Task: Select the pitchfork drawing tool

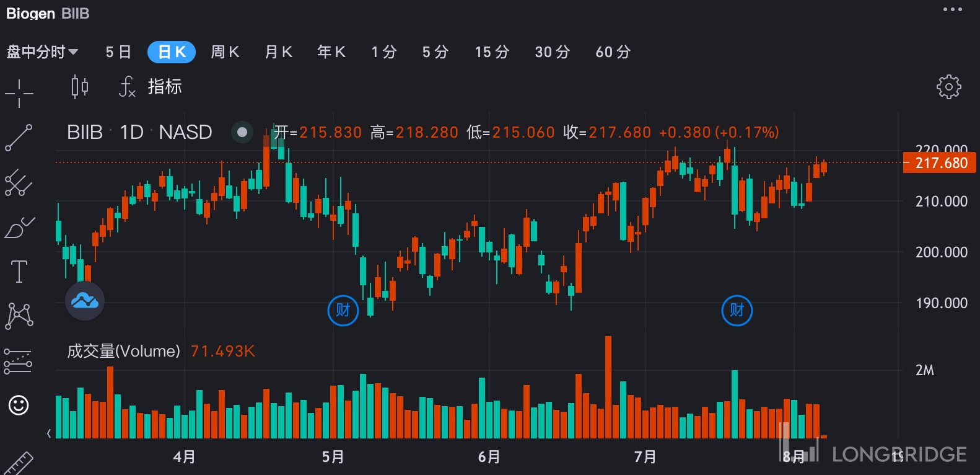Action: pos(19,183)
